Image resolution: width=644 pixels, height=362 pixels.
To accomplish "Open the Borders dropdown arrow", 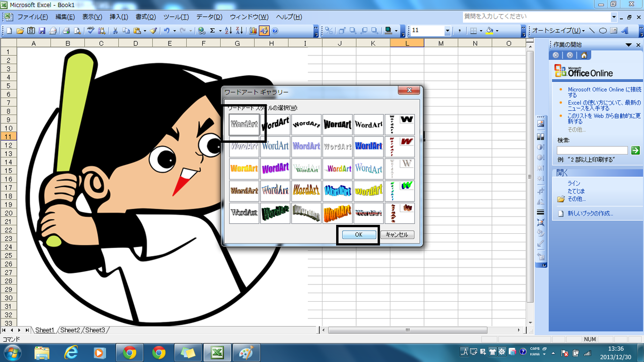I will click(481, 31).
